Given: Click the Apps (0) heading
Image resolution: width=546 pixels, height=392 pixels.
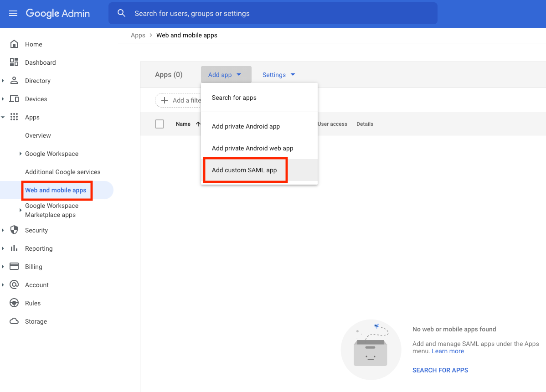Looking at the screenshot, I should (x=169, y=75).
